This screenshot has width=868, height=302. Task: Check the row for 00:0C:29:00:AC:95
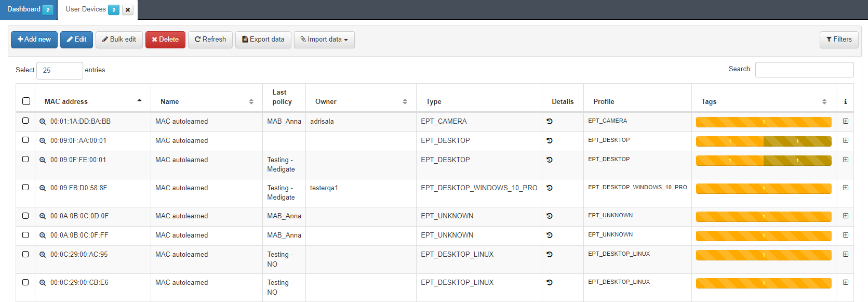(x=25, y=254)
